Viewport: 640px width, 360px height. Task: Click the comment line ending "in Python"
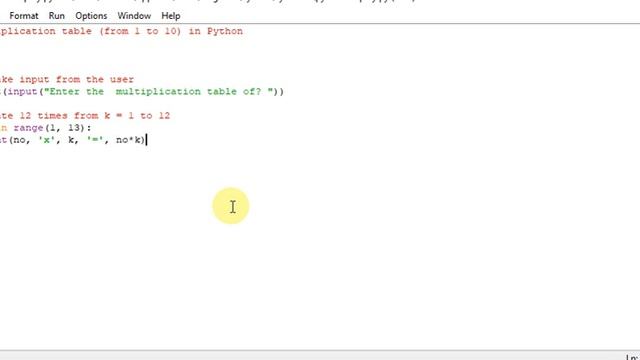pos(121,31)
